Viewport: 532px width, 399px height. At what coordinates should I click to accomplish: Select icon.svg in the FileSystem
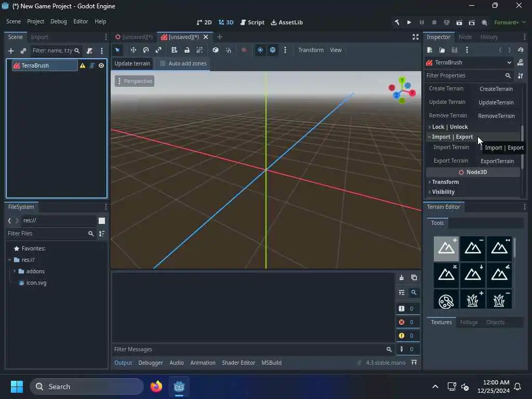point(36,283)
